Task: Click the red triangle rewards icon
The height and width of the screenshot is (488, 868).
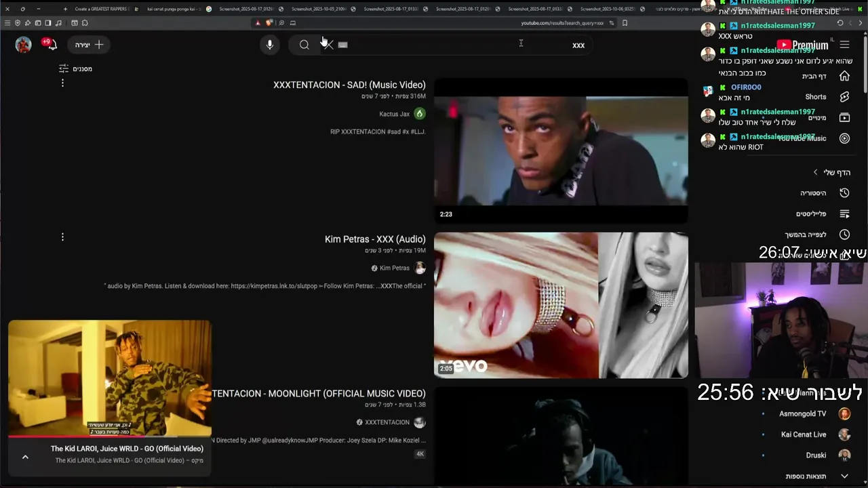Action: click(258, 23)
